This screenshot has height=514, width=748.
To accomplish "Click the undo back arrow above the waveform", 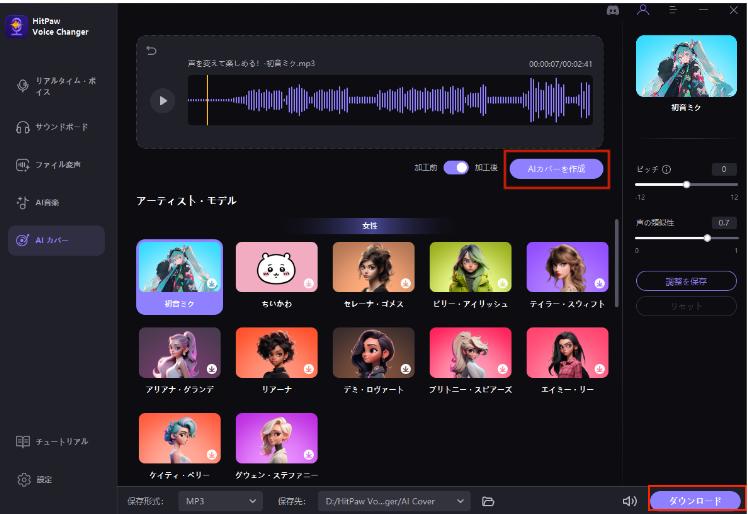I will click(x=151, y=51).
